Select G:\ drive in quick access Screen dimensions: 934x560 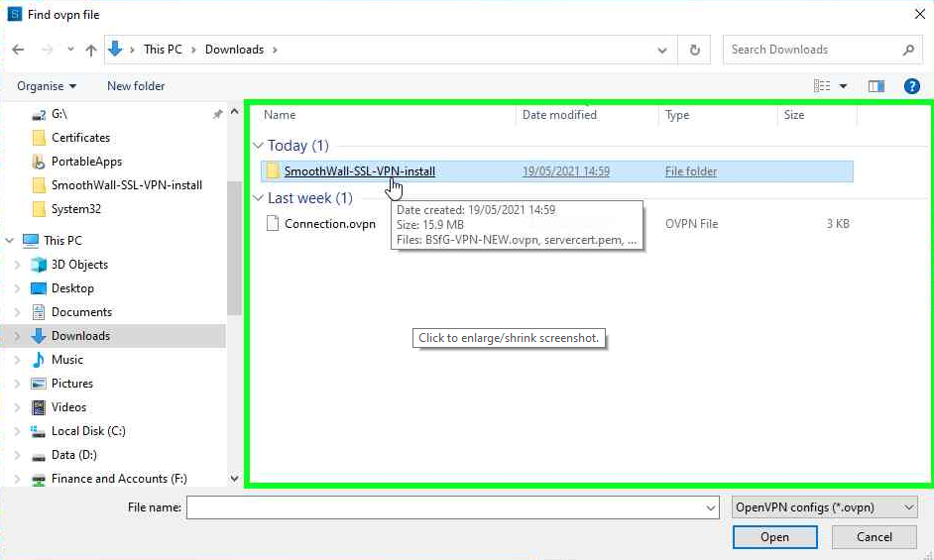coord(58,114)
